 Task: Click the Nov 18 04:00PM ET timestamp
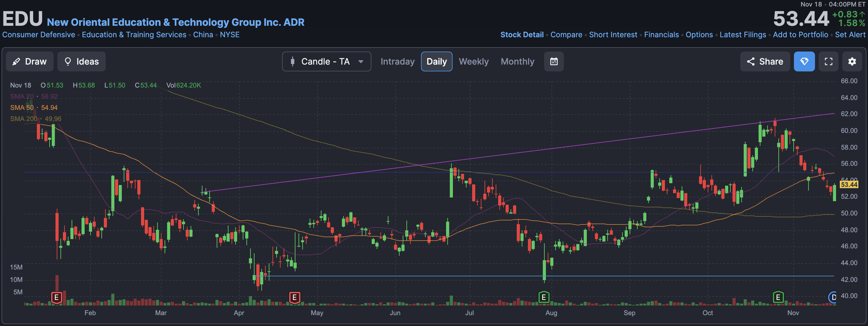click(x=833, y=4)
